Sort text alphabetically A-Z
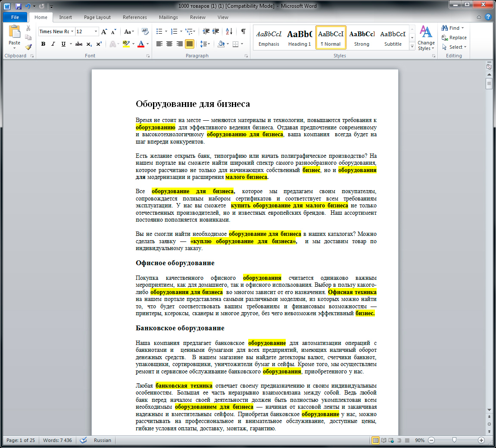The width and height of the screenshot is (496, 448). tap(229, 31)
